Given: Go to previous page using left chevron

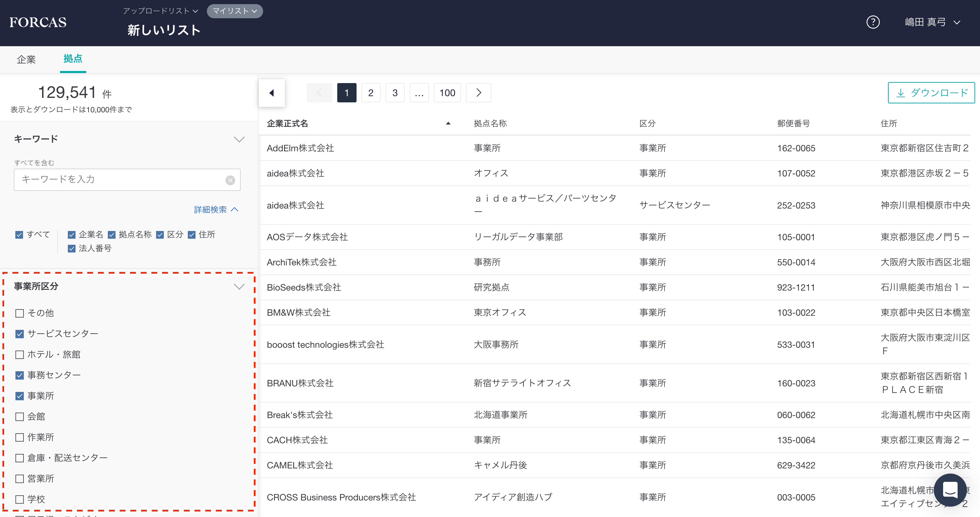Looking at the screenshot, I should pos(319,93).
